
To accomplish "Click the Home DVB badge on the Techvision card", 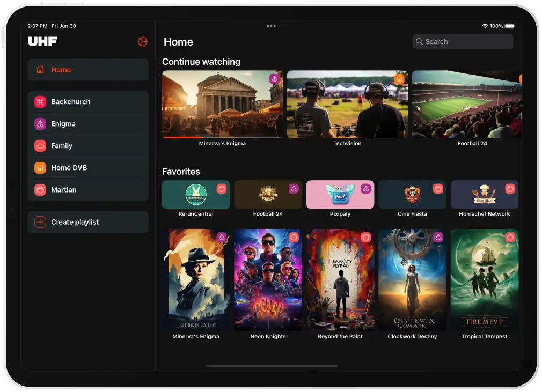I will click(x=400, y=78).
